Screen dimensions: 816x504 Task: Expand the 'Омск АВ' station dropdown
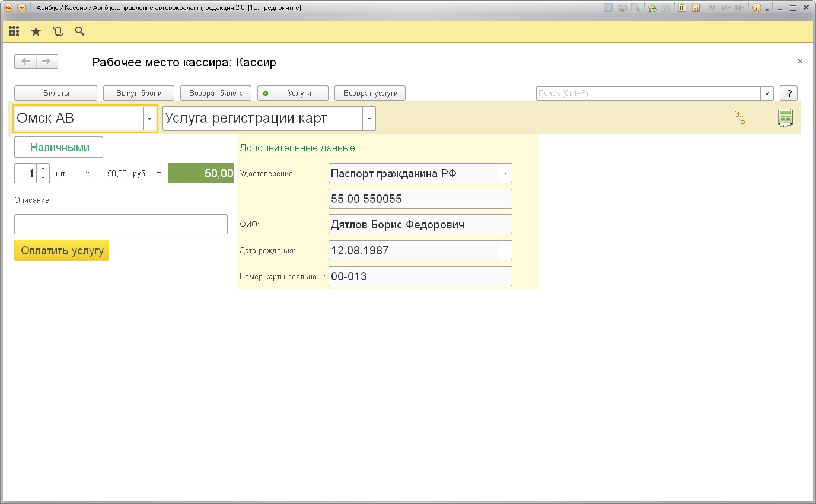150,119
